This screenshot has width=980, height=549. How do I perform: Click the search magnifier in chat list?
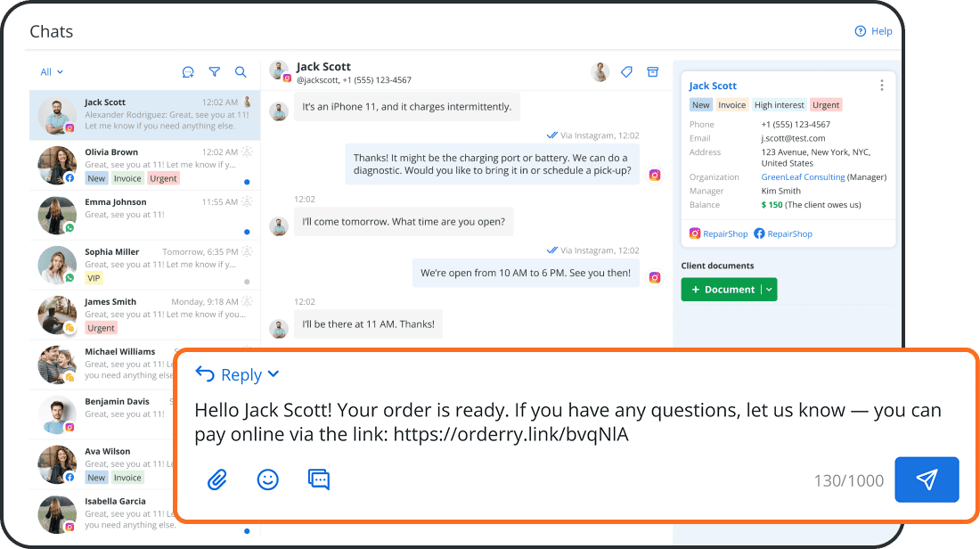241,72
